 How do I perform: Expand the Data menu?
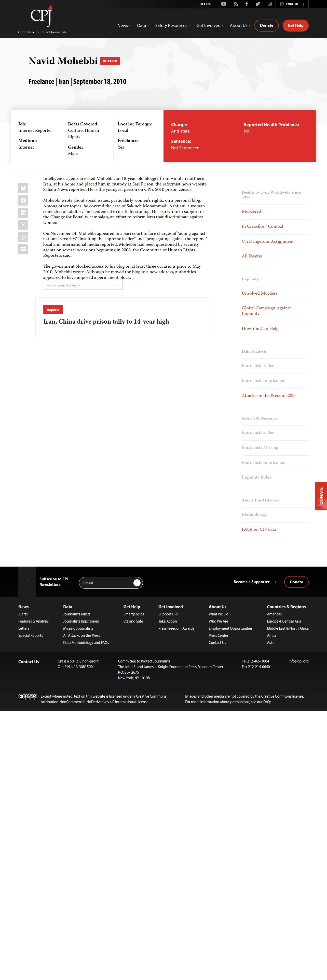click(143, 25)
